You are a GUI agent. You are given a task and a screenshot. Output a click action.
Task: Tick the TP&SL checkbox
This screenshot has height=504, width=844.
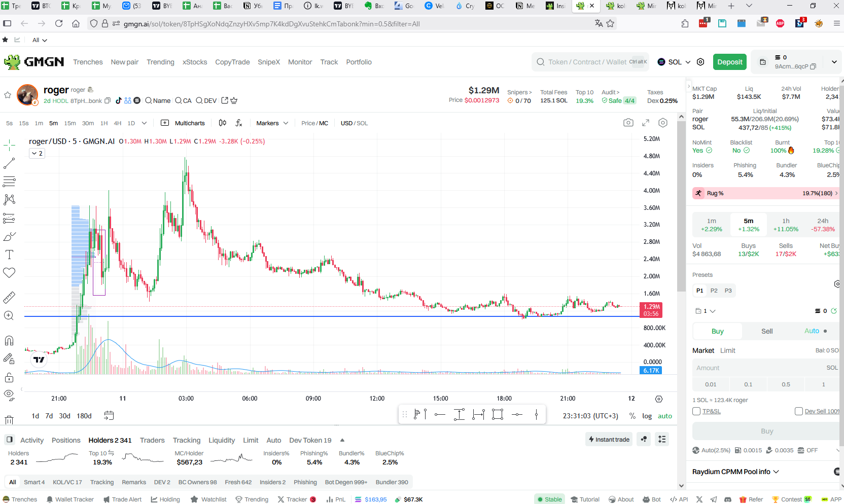[696, 411]
